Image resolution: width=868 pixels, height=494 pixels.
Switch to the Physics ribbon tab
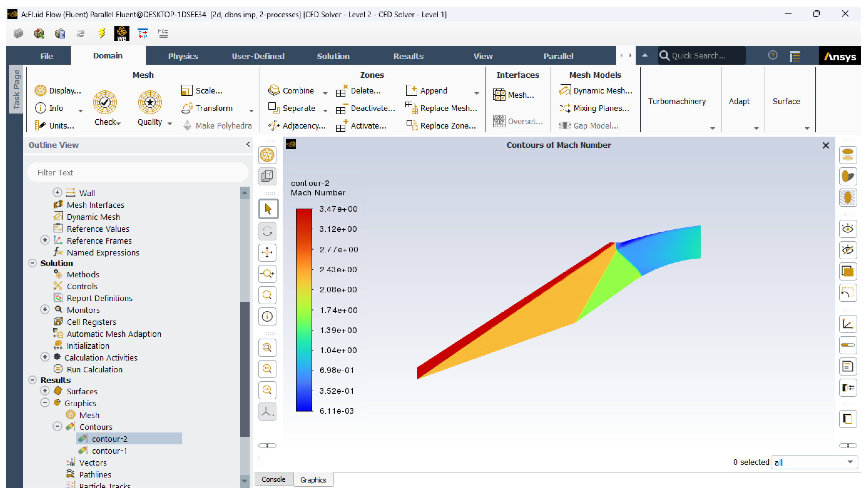(183, 56)
